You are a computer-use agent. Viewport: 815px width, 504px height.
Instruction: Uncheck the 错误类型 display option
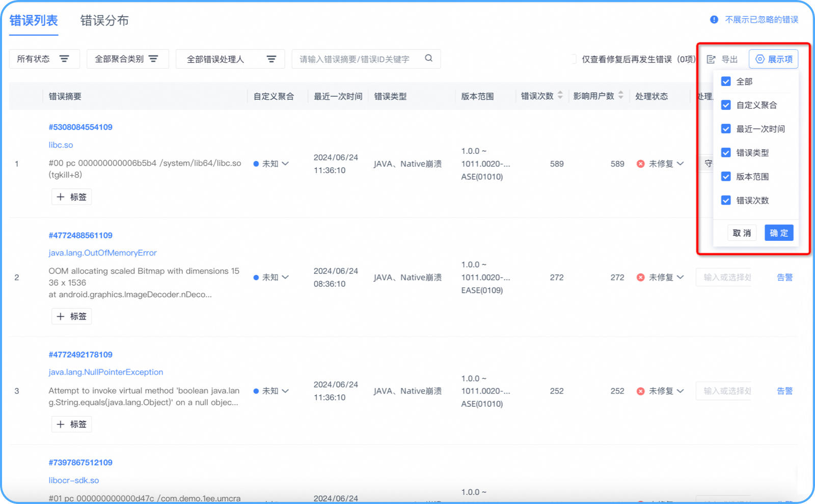point(726,153)
